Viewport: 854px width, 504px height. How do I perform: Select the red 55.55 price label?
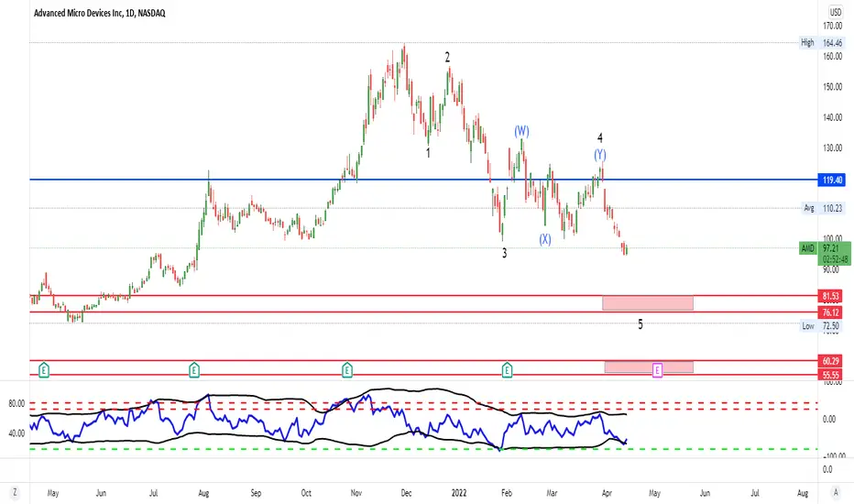tap(830, 375)
